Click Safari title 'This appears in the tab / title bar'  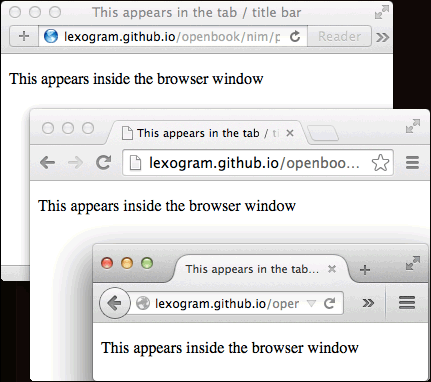pyautogui.click(x=197, y=13)
